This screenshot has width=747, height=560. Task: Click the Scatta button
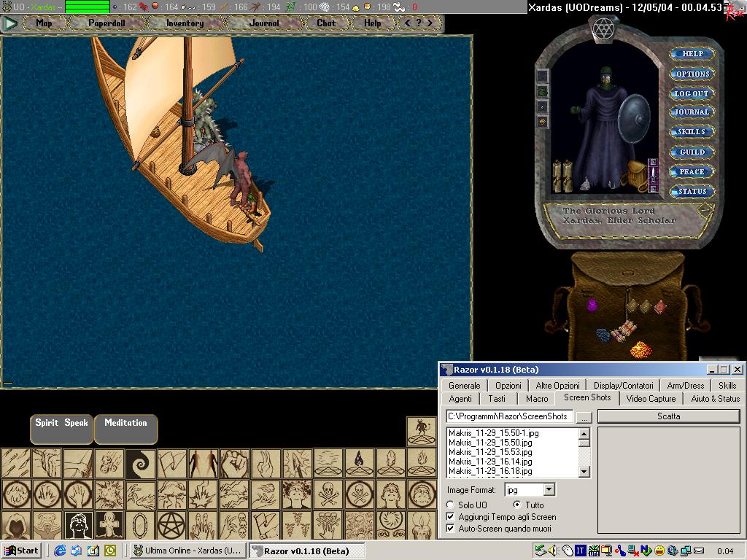[x=668, y=416]
